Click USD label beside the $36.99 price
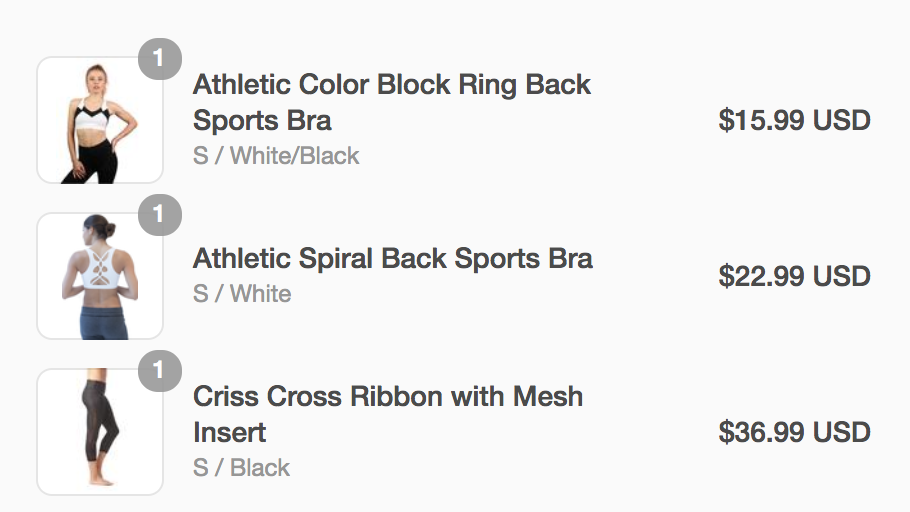The image size is (910, 512). [x=841, y=433]
